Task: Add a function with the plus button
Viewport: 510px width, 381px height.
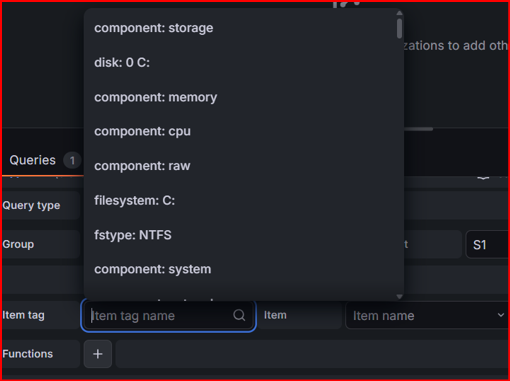Action: coord(98,354)
